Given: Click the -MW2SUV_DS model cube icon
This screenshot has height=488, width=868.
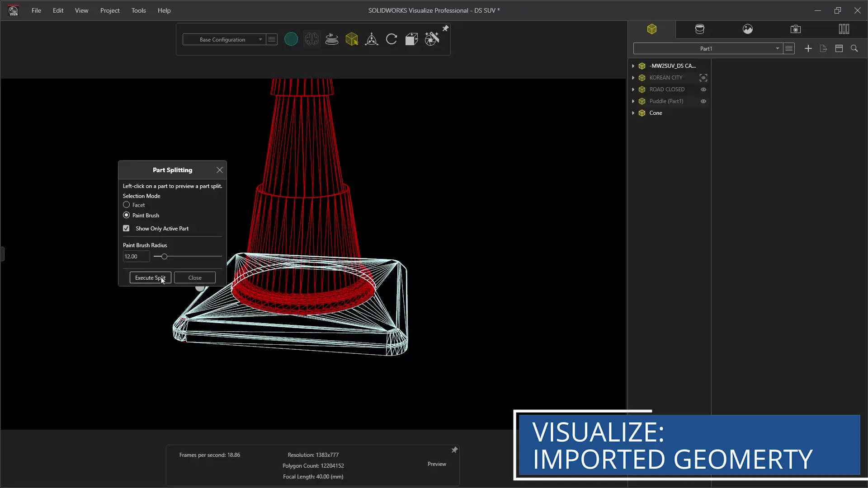Looking at the screenshot, I should (642, 66).
